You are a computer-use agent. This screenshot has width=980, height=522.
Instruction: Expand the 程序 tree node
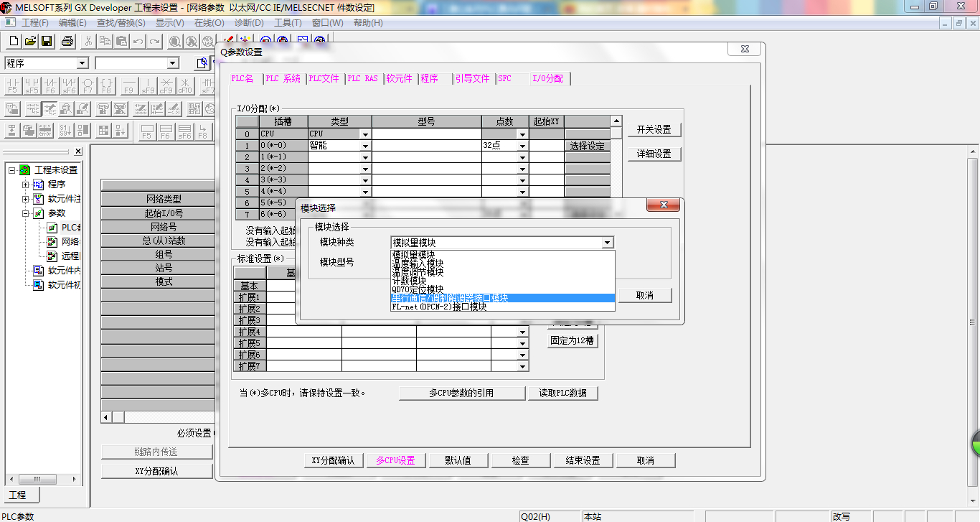pos(26,185)
